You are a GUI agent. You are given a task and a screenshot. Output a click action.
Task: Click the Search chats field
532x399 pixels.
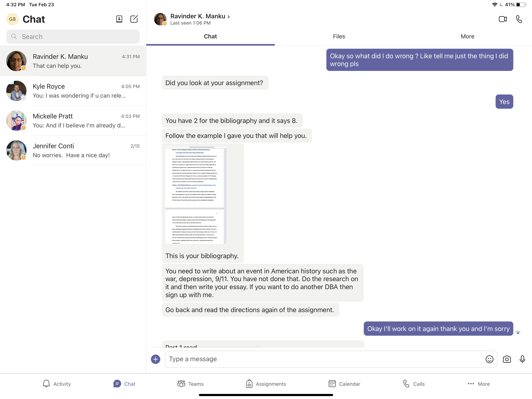pyautogui.click(x=73, y=37)
